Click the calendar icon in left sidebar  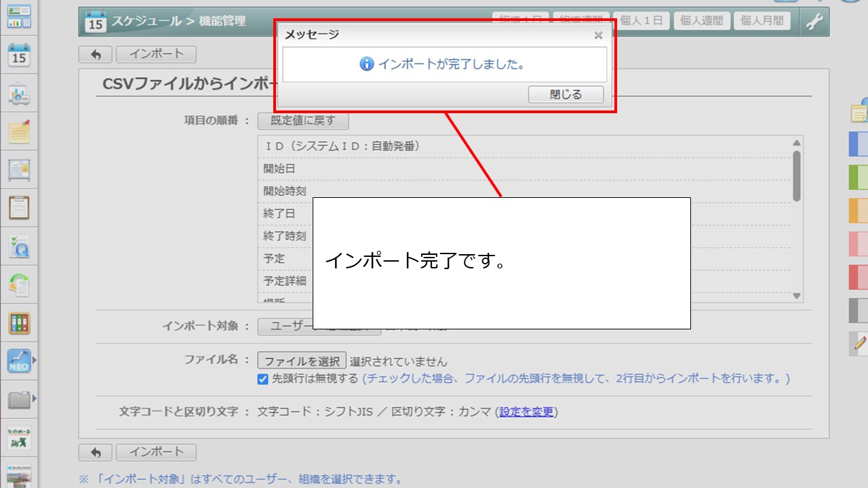pyautogui.click(x=19, y=55)
